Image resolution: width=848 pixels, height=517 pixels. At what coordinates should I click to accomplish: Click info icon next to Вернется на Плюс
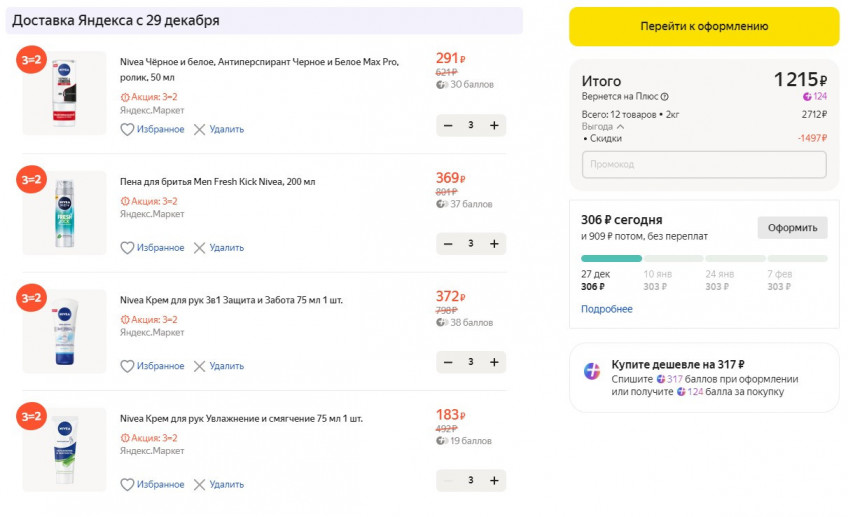665,97
